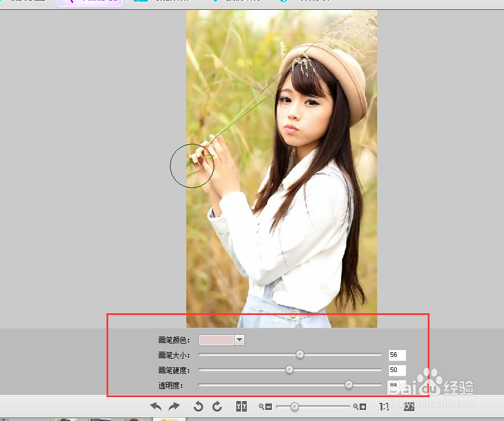Click the 画笔大小 slider handle

coord(300,355)
